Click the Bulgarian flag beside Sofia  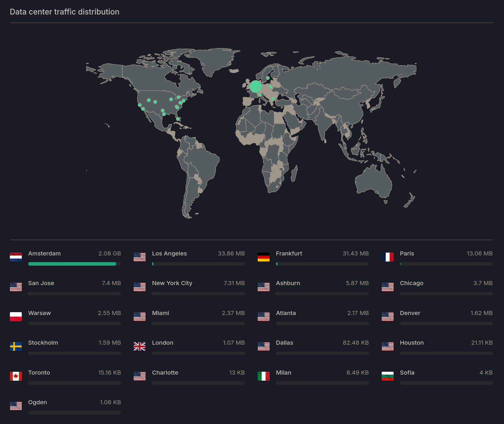pos(388,376)
